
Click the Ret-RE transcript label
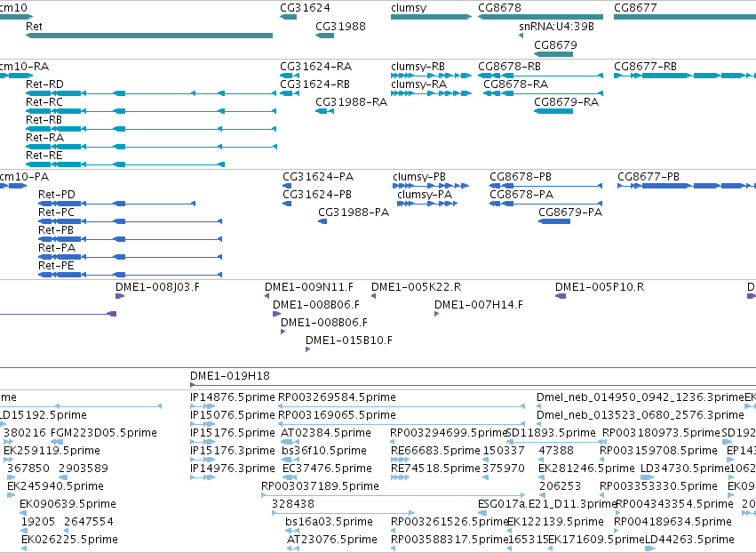pyautogui.click(x=44, y=156)
